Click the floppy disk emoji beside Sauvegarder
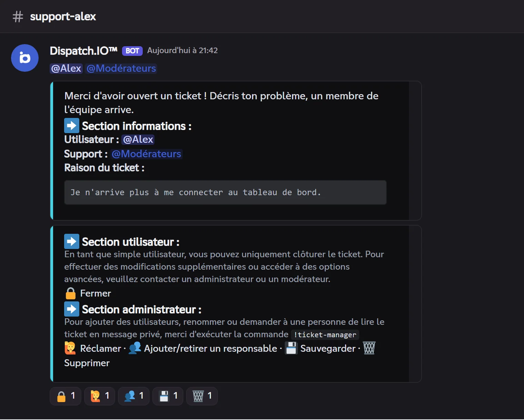This screenshot has height=420, width=524. pos(291,348)
